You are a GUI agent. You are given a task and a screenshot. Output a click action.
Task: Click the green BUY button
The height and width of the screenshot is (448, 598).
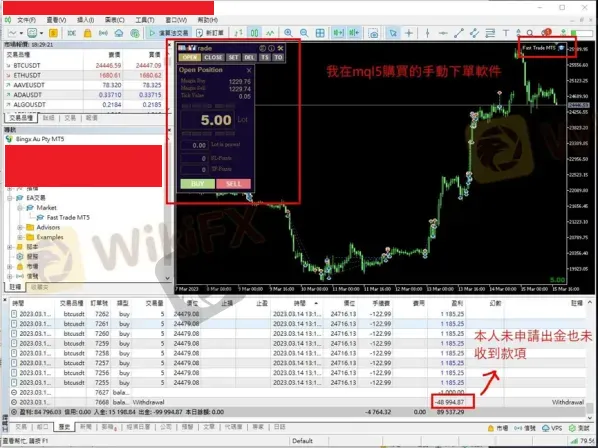tap(198, 184)
